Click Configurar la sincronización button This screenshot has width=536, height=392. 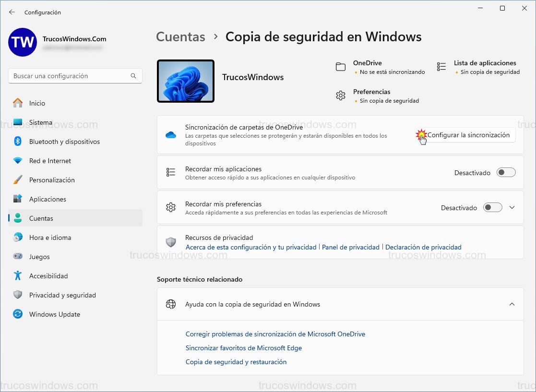pos(468,135)
